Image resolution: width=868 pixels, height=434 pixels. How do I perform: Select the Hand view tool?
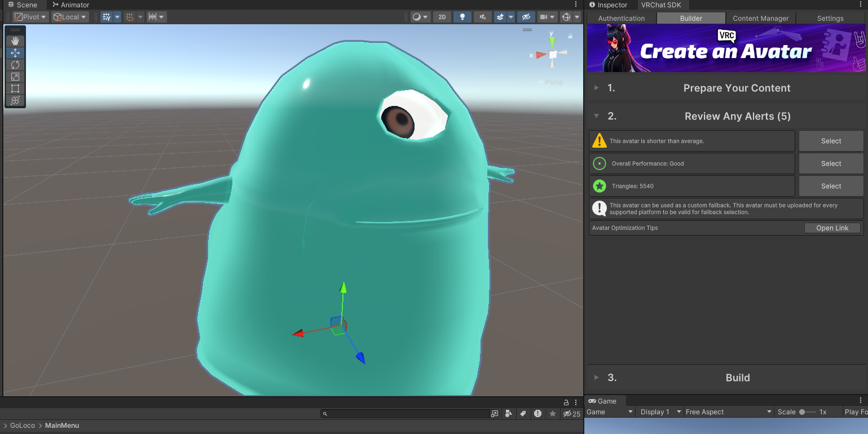(15, 41)
